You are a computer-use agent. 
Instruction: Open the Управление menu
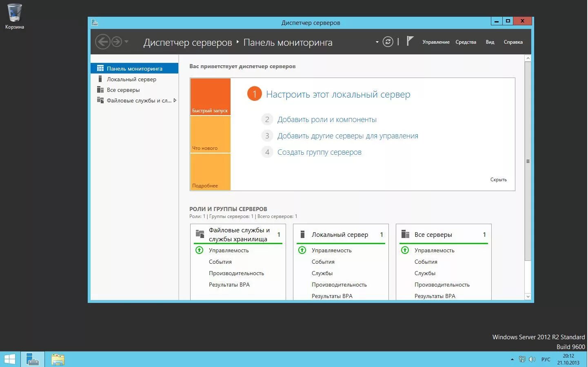(x=436, y=42)
